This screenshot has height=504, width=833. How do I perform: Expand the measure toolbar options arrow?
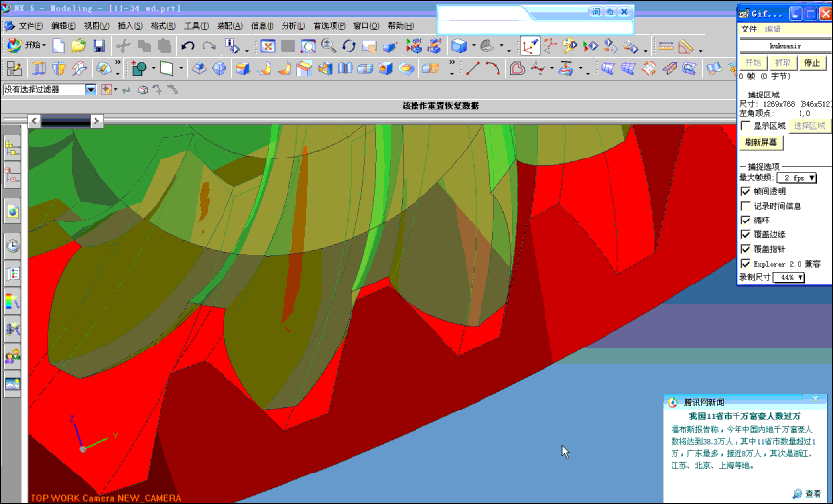pos(701,50)
